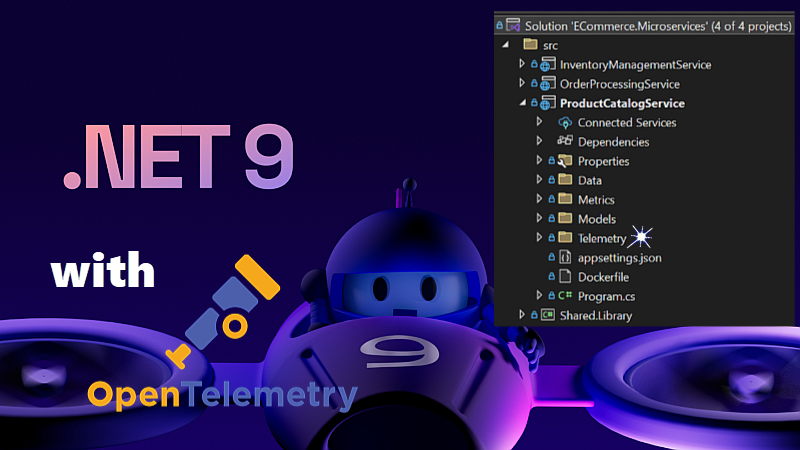Select the Data folder in ProductCatalogService
This screenshot has height=450, width=800.
pos(589,180)
